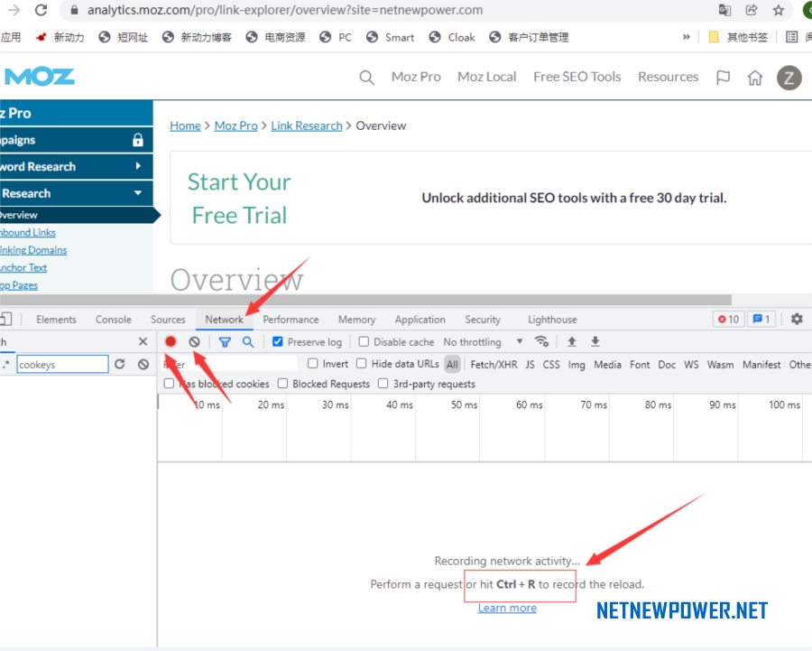Open the Free SEO Tools menu
Viewport: 812px width, 651px height.
[x=577, y=77]
